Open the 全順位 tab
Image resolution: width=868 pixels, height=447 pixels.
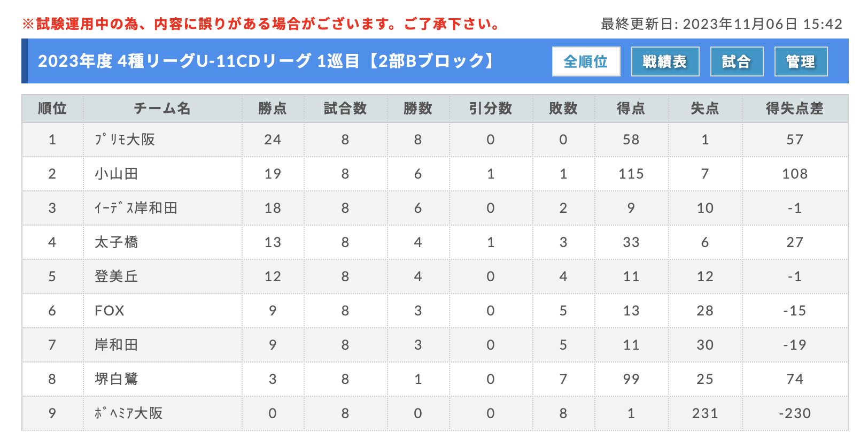[x=586, y=61]
